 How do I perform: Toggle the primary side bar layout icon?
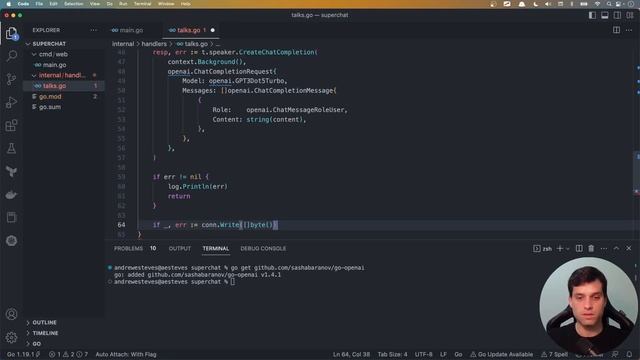point(592,15)
